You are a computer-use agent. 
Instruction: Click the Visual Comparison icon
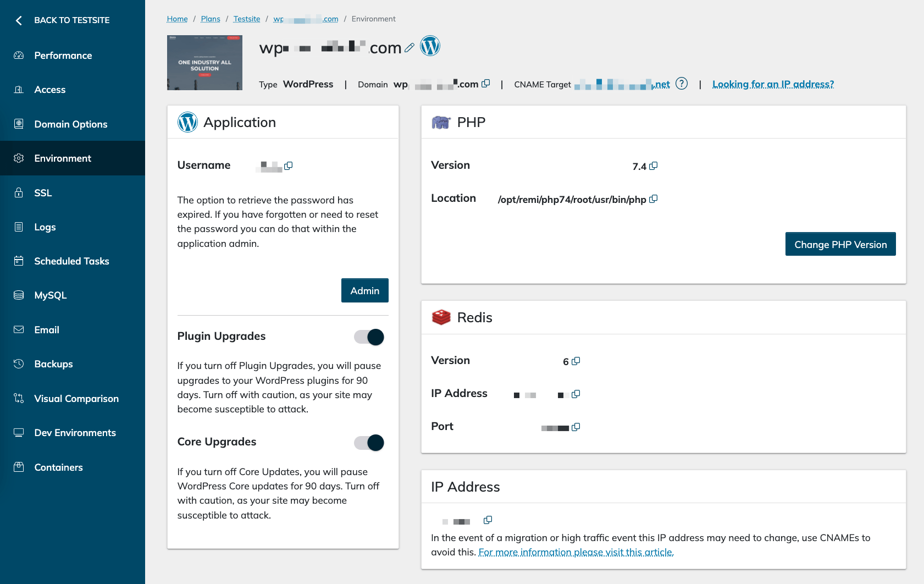[19, 398]
